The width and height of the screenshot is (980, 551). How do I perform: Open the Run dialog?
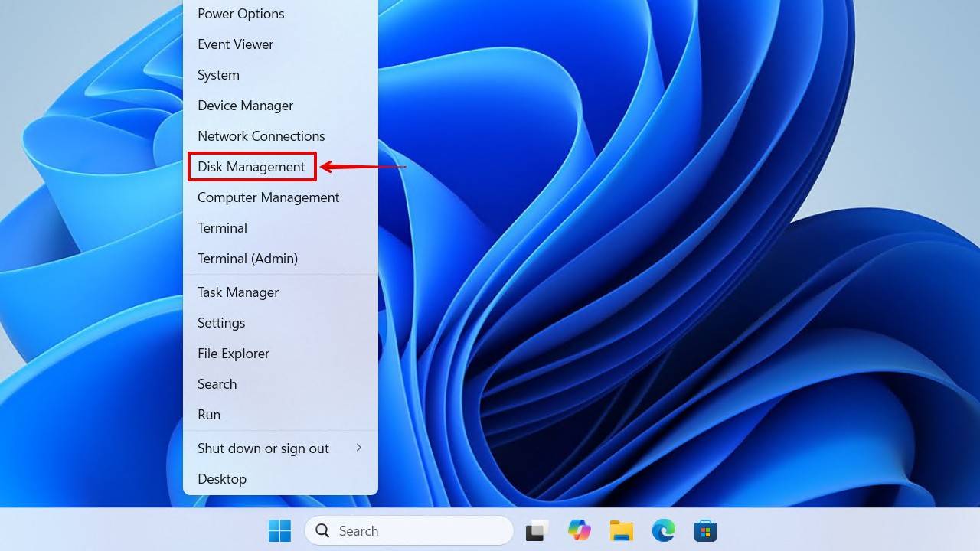click(x=208, y=415)
